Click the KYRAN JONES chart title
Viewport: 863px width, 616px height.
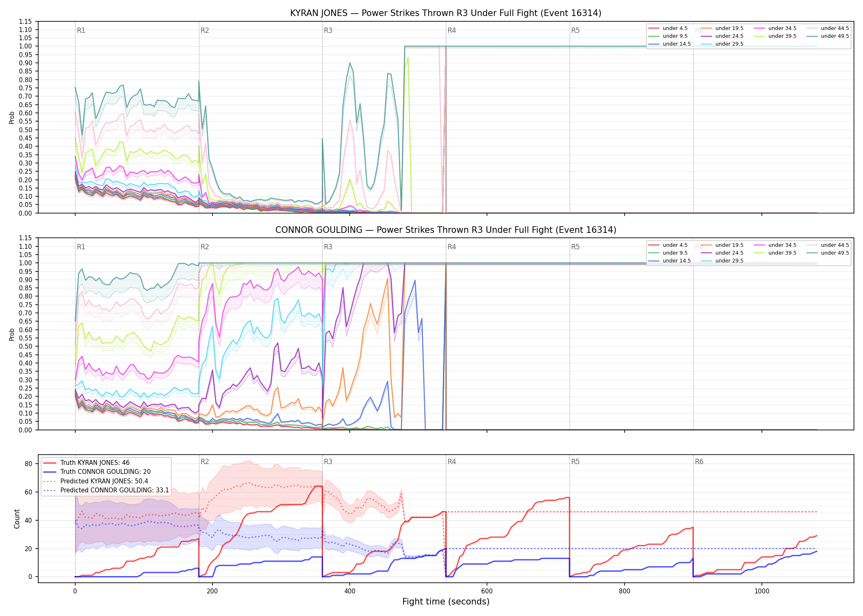pos(445,13)
